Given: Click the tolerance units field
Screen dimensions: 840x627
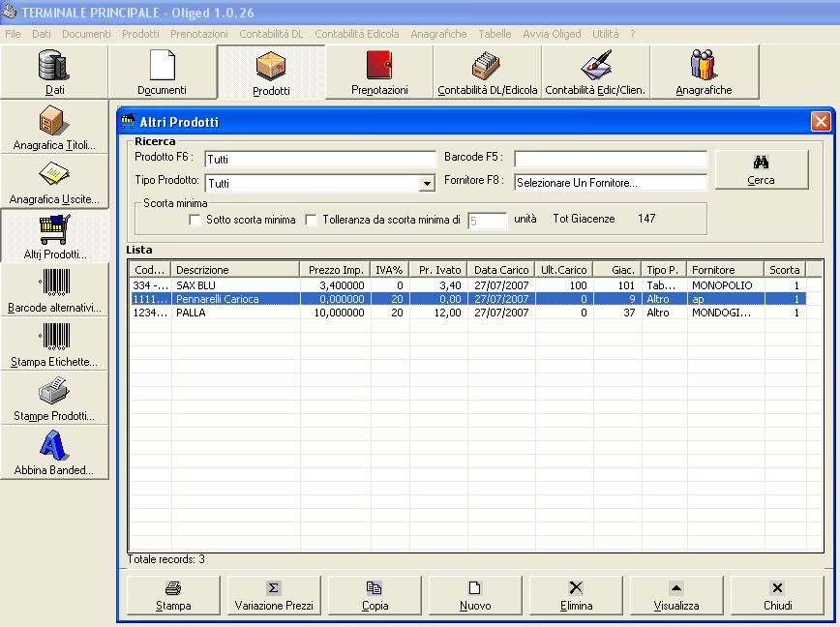Looking at the screenshot, I should coord(487,221).
